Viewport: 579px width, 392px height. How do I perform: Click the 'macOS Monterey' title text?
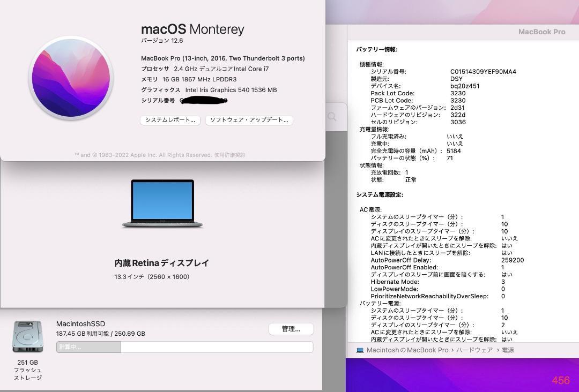192,29
